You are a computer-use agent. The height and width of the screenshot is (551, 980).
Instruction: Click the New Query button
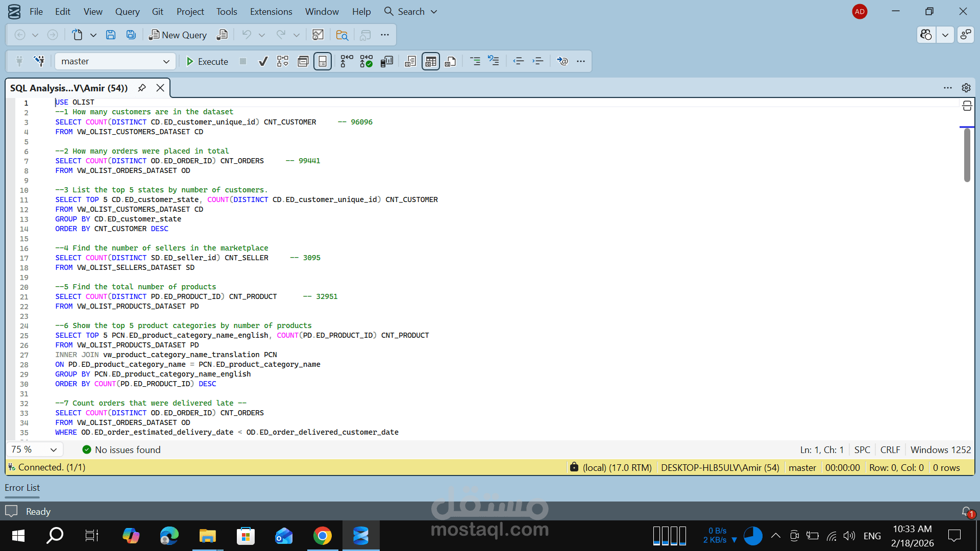178,35
